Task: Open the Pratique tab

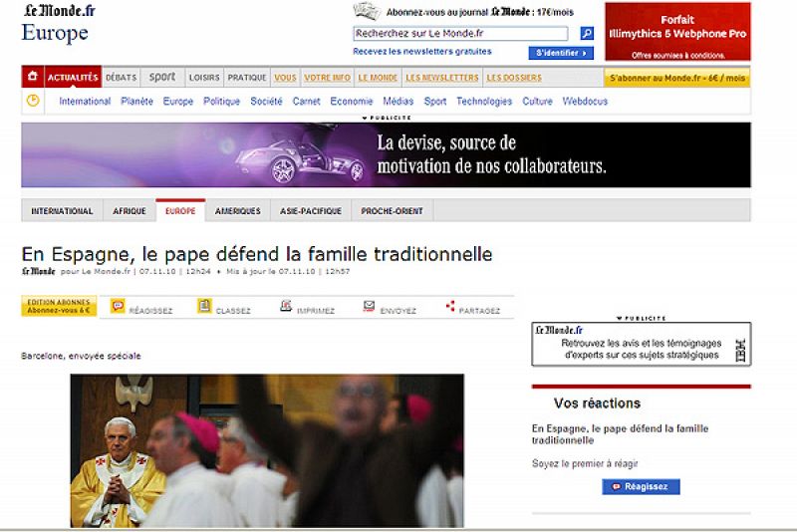Action: (247, 78)
